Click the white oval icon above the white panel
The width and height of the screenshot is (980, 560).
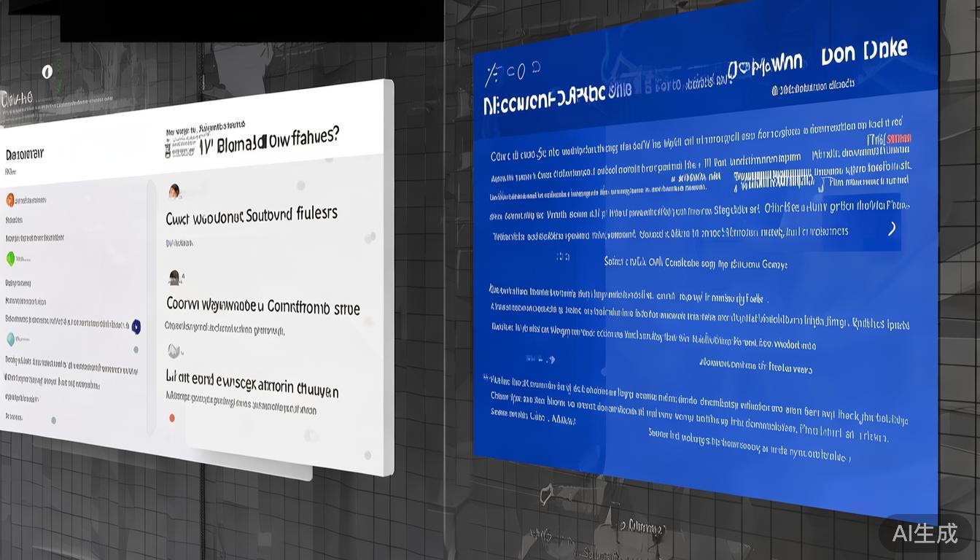pyautogui.click(x=47, y=71)
